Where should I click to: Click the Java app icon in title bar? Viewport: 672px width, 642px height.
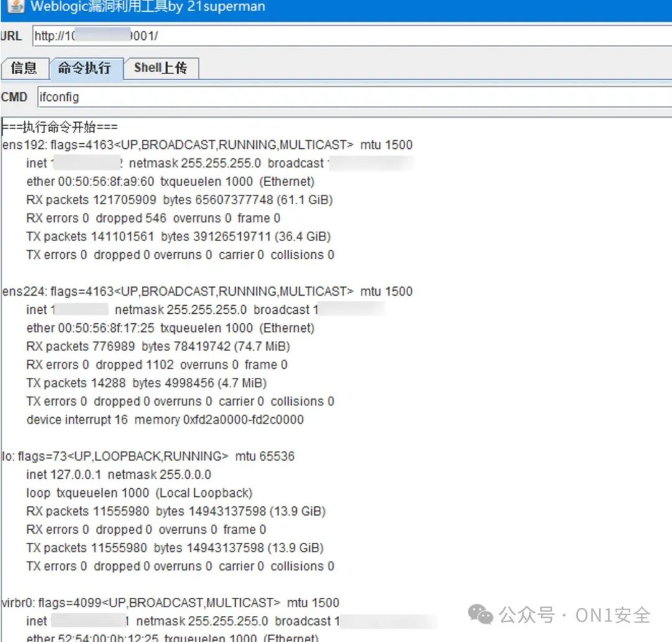(x=16, y=6)
